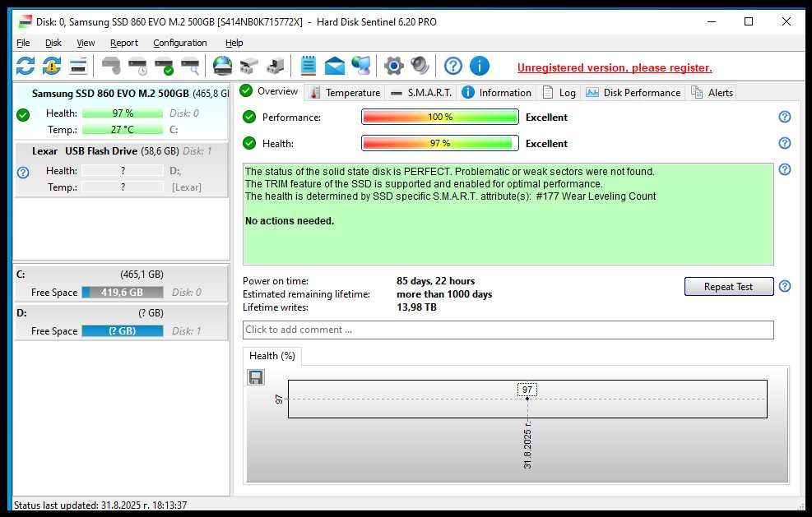Click the save icon on Health chart
This screenshot has height=517, width=812.
coord(255,377)
